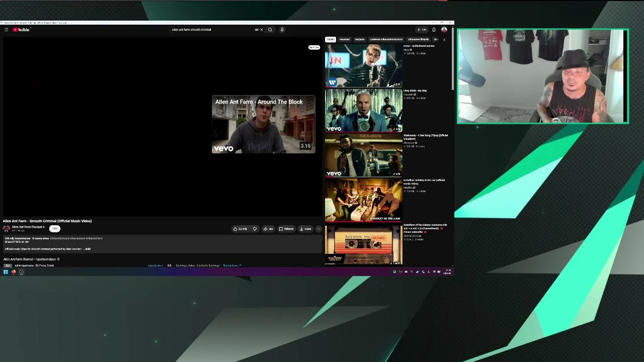
Task: Expand the video description with 'lisää'
Action: pos(88,249)
